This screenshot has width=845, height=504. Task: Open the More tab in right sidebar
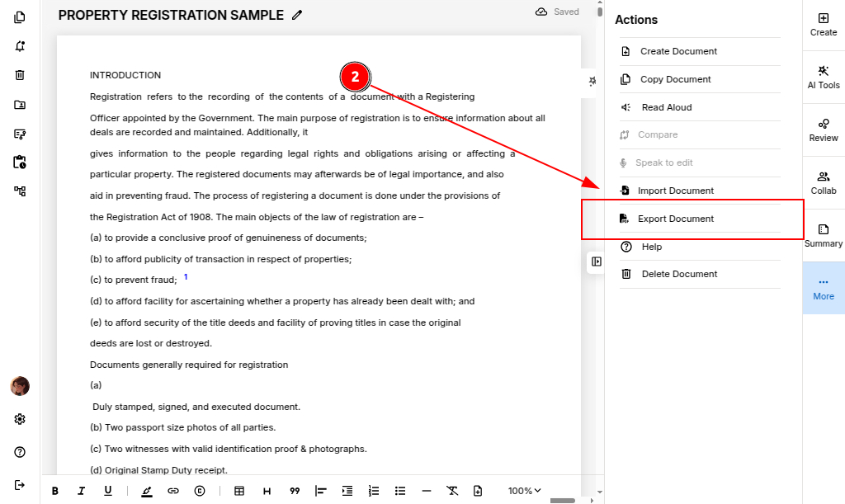[823, 288]
